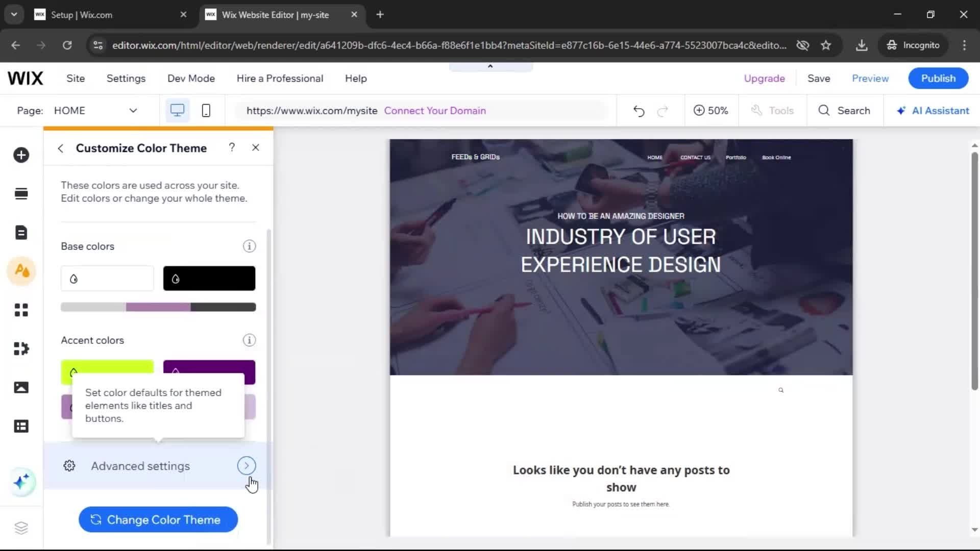Open the editor Search
Viewport: 980px width, 551px height.
click(x=844, y=111)
